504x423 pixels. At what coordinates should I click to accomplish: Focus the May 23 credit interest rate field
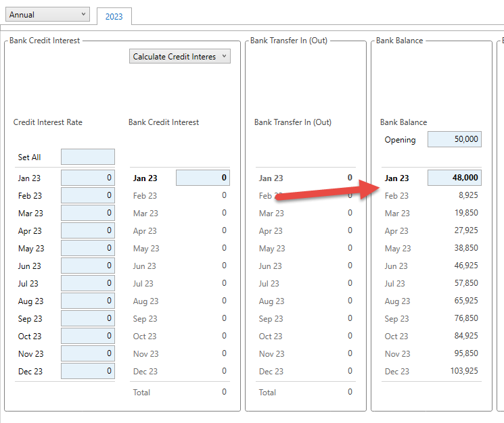(88, 249)
